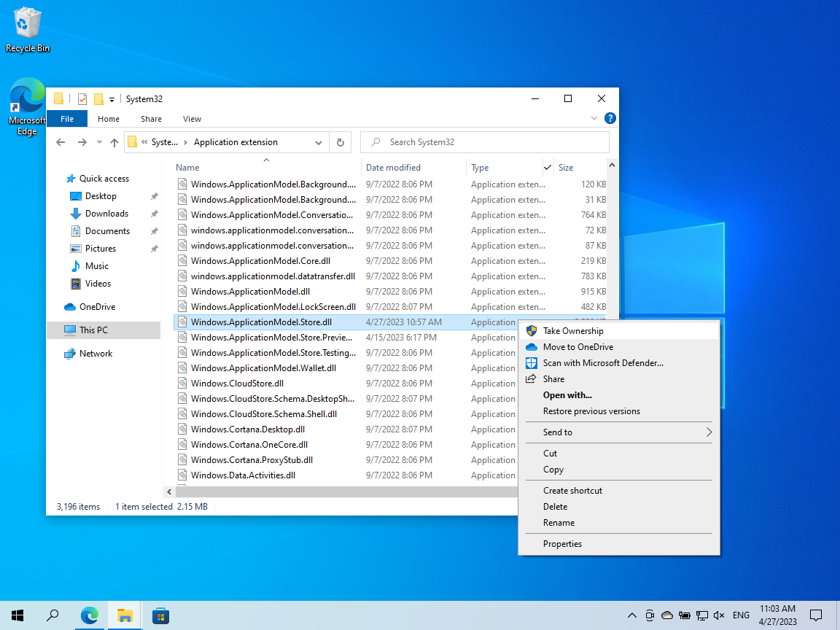
Task: Choose Rename from the context menu
Action: tap(619, 523)
